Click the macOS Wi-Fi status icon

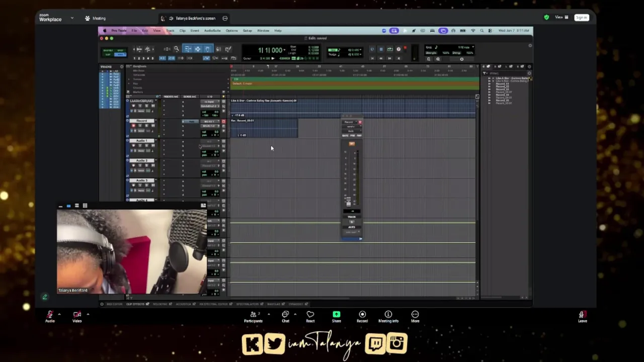(472, 31)
